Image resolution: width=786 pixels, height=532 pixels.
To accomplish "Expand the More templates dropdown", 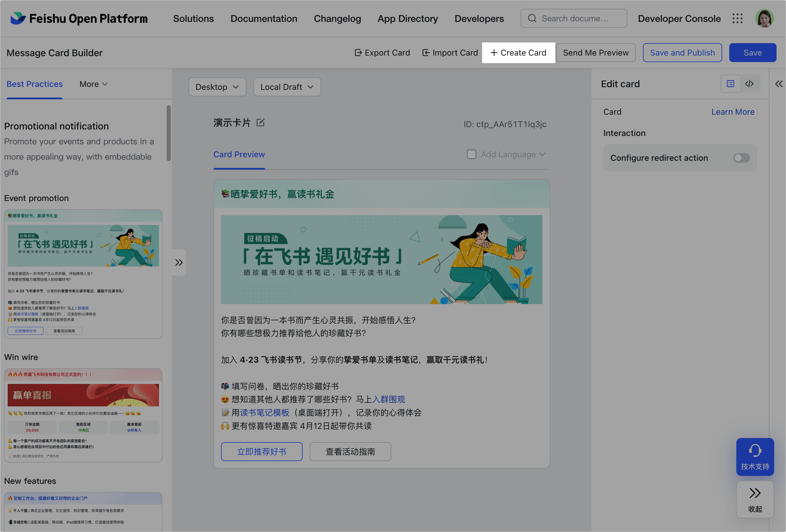I will point(93,84).
